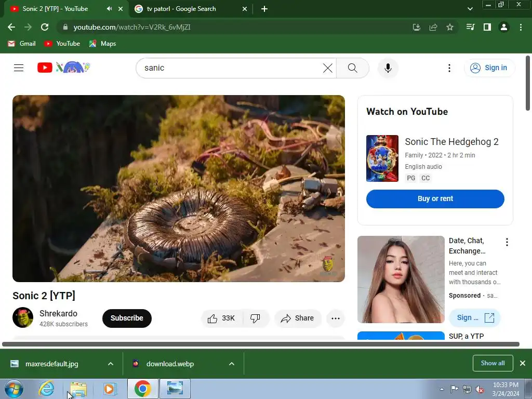
Task: Open Windows Media Player from taskbar
Action: 110,389
